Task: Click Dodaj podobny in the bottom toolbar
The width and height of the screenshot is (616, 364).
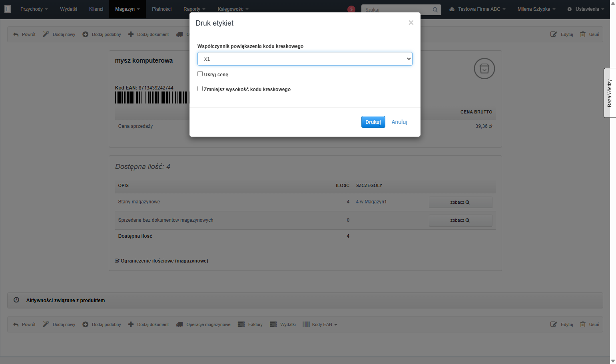Action: pyautogui.click(x=102, y=324)
